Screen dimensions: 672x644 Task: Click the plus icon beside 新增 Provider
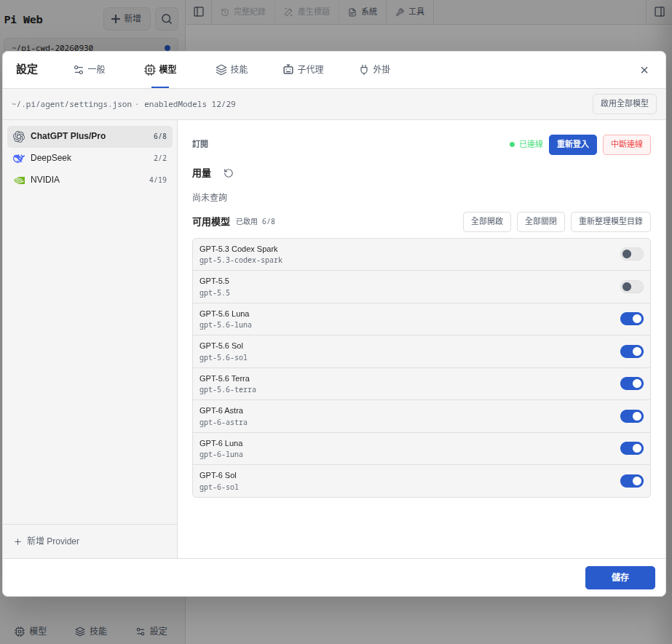[17, 541]
